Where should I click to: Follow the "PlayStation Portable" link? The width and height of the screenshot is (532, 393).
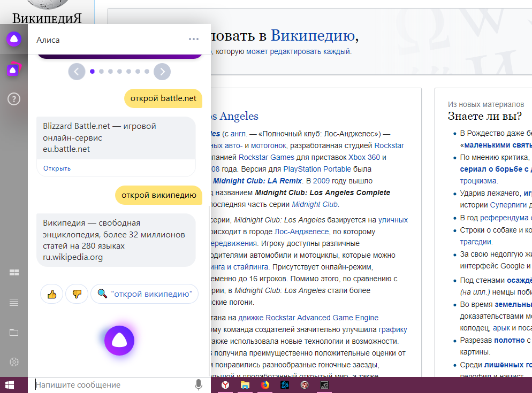click(317, 169)
